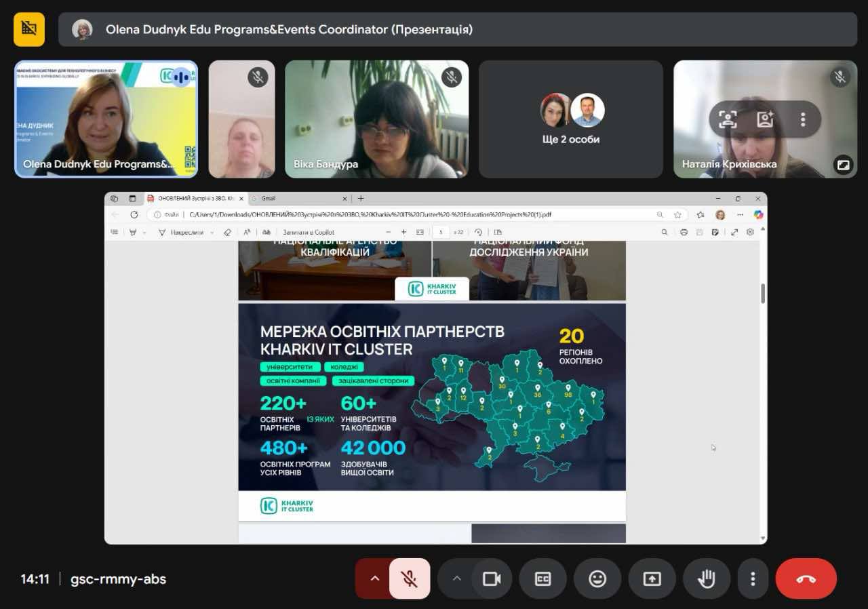The width and height of the screenshot is (868, 609).
Task: Click the yellow icon beside the presenter name bar
Action: (29, 29)
